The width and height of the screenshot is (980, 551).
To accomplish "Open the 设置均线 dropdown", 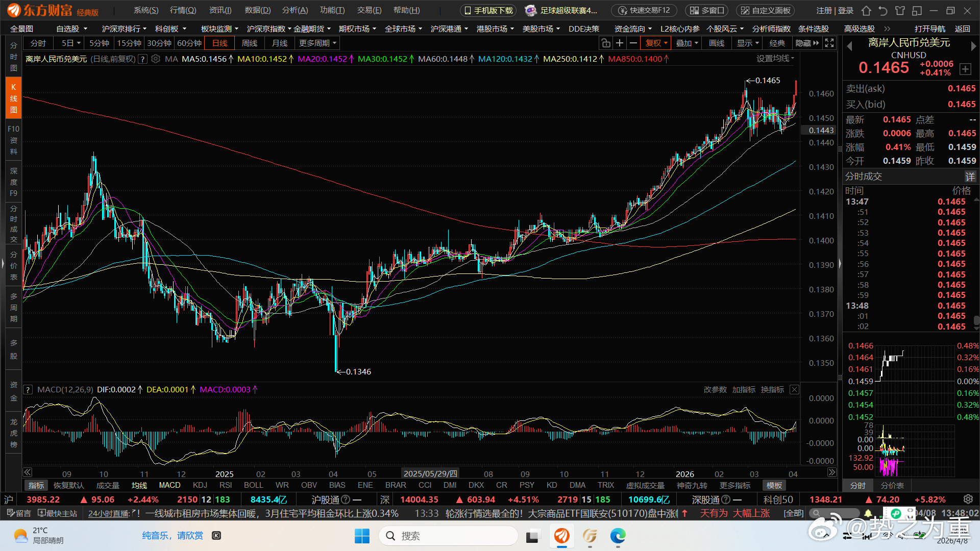I will [775, 59].
